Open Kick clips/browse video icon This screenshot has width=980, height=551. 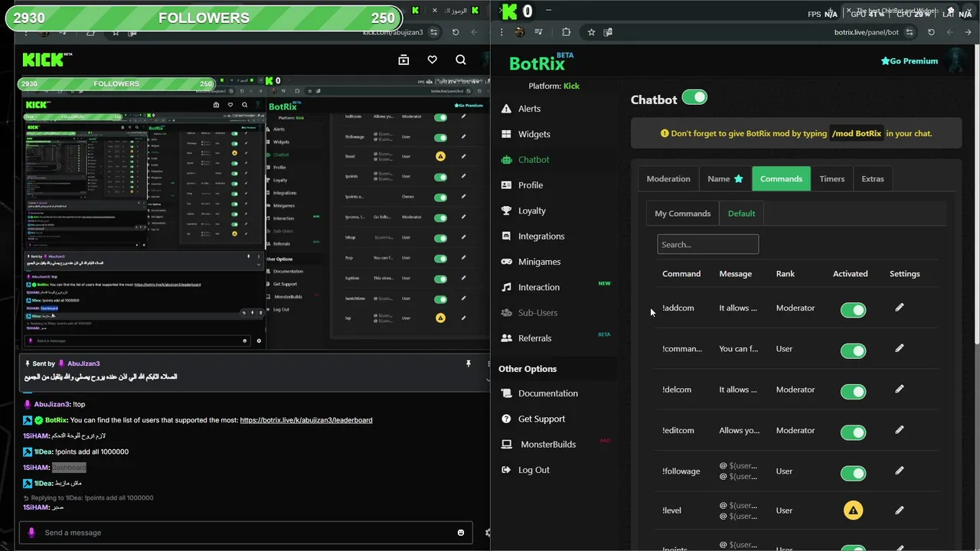[x=403, y=60]
